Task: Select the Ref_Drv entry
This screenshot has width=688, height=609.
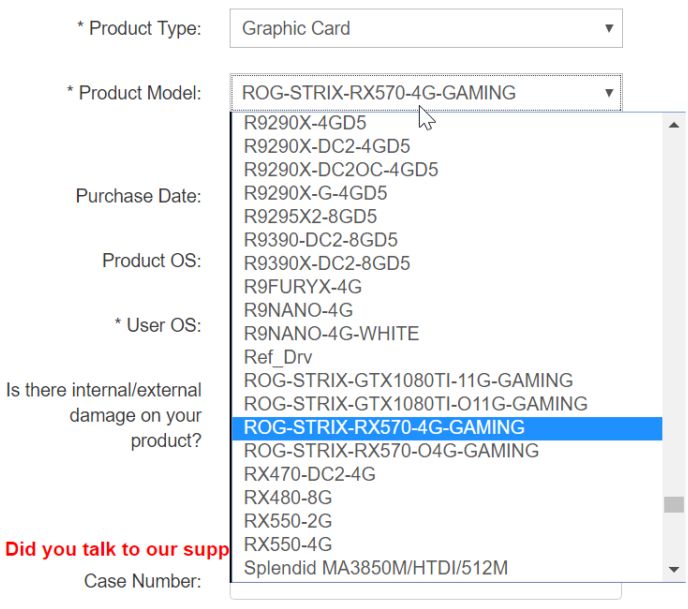Action: click(278, 357)
